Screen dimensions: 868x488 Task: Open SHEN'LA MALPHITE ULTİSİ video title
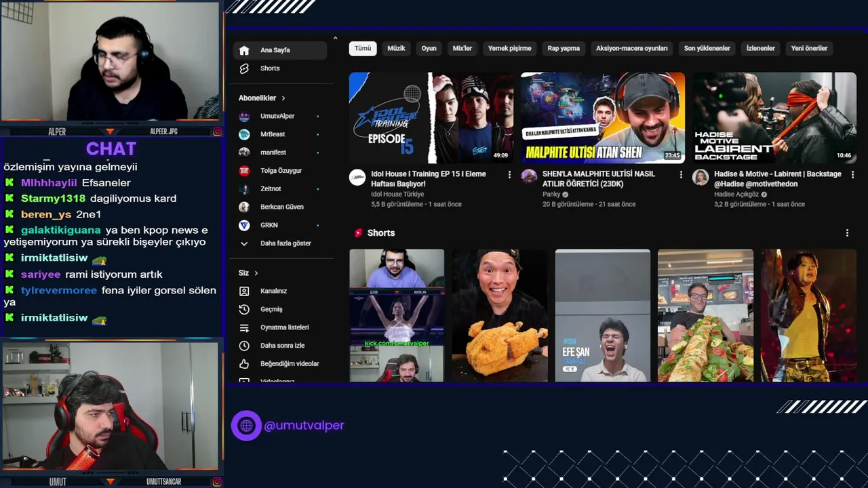click(x=599, y=179)
